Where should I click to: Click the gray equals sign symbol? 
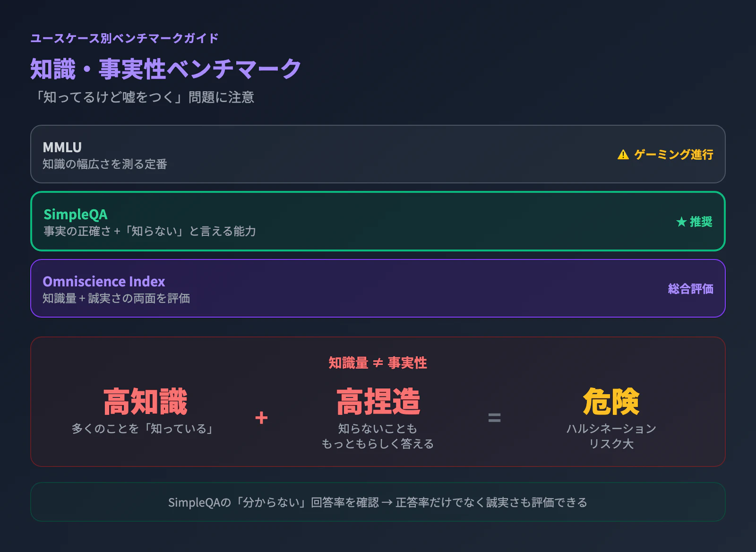tap(494, 418)
